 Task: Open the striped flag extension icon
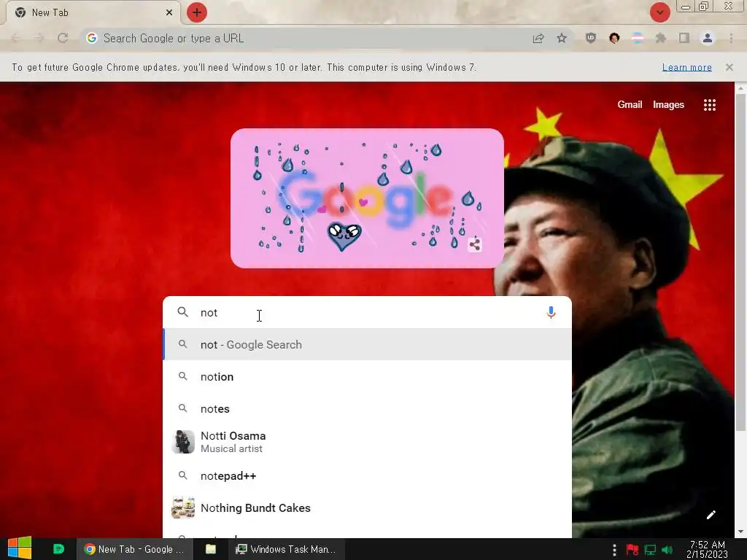point(638,38)
